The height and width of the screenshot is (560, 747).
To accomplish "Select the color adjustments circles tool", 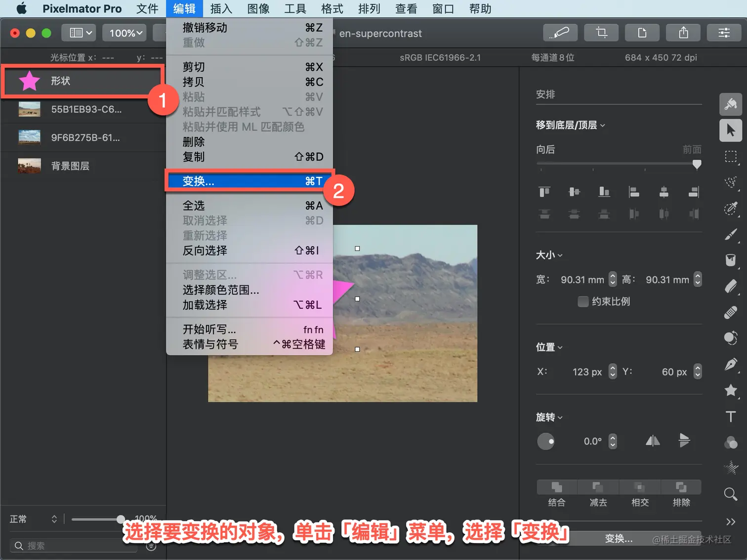I will tap(731, 442).
